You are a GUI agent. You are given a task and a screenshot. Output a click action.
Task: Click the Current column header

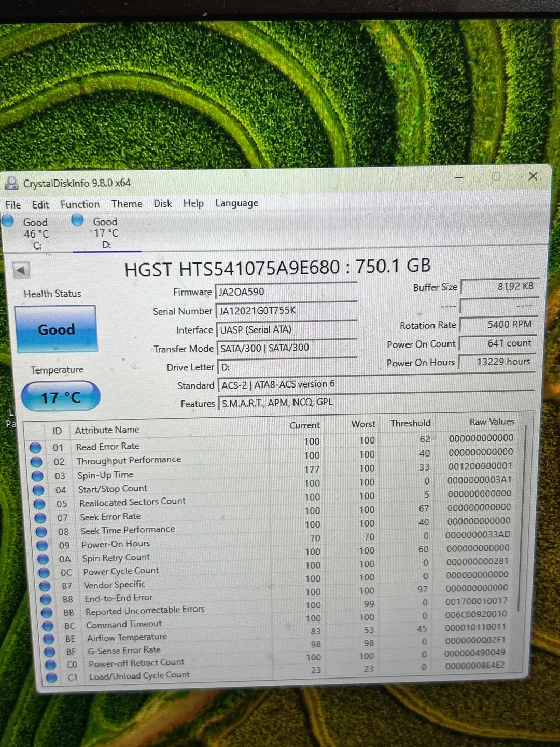(x=304, y=425)
